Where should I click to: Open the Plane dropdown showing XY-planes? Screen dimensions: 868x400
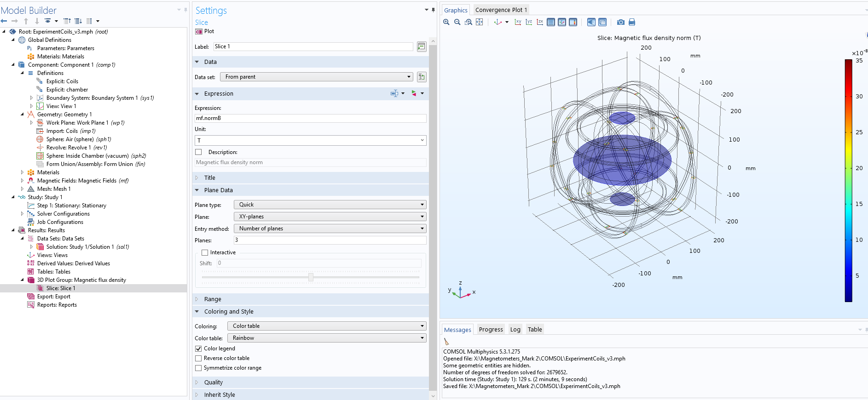tap(330, 217)
